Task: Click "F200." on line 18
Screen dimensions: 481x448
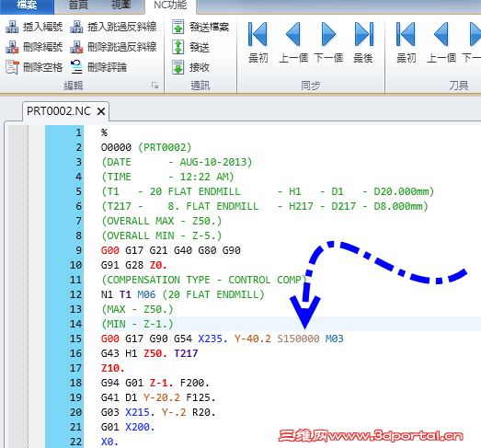Action: 195,383
